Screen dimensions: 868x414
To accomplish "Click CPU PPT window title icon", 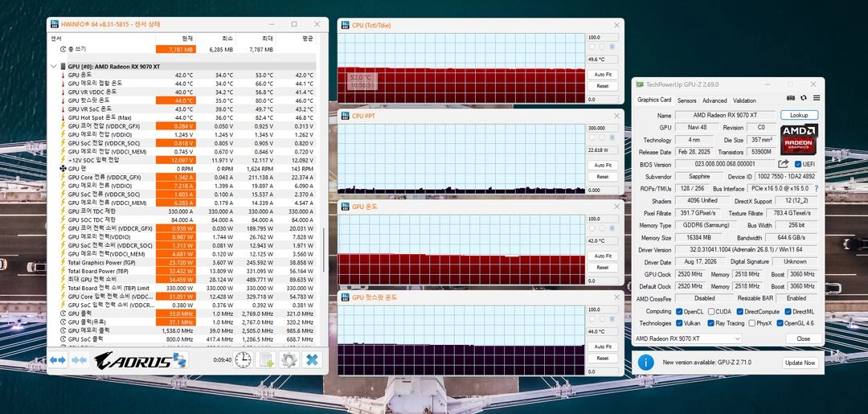I will pyautogui.click(x=345, y=117).
